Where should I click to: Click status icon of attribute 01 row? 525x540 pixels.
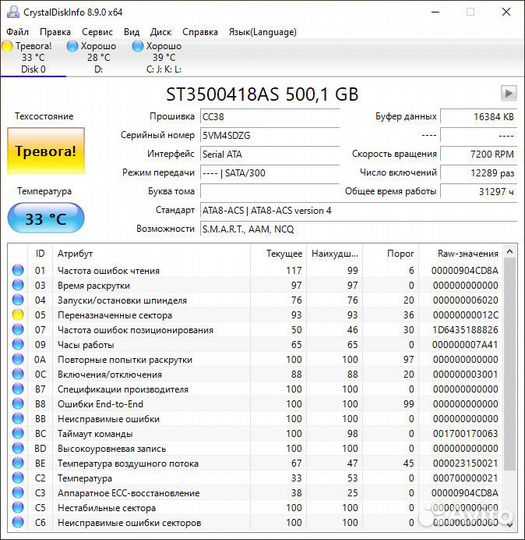(18, 270)
